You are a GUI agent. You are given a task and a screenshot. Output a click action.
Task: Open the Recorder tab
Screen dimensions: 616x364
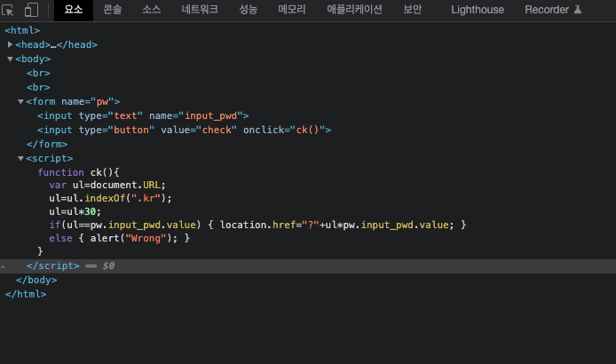pos(547,10)
